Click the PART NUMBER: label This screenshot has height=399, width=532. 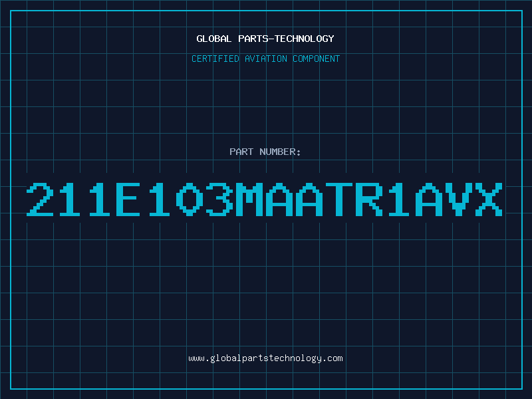pyautogui.click(x=265, y=152)
